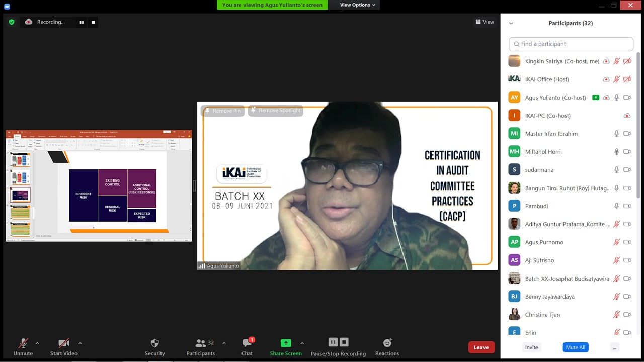Viewport: 644px width, 362px height.
Task: Expand audio options arrow beside Unmute
Action: [x=37, y=343]
